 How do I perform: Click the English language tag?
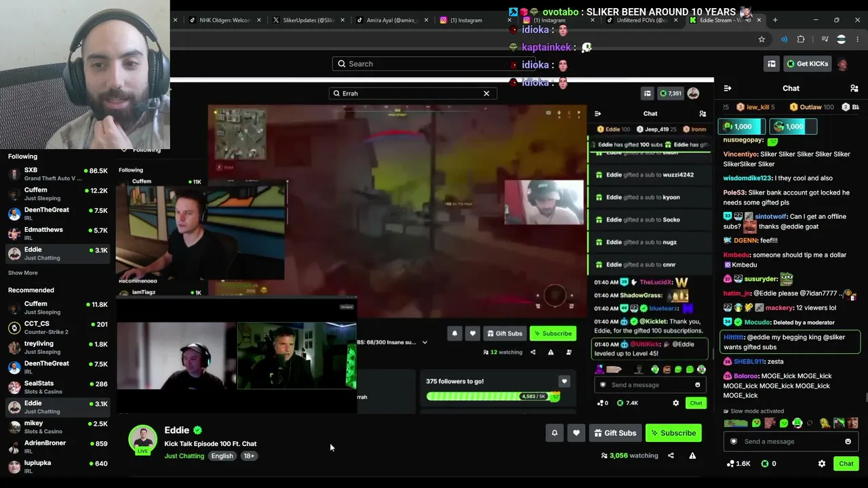click(222, 456)
